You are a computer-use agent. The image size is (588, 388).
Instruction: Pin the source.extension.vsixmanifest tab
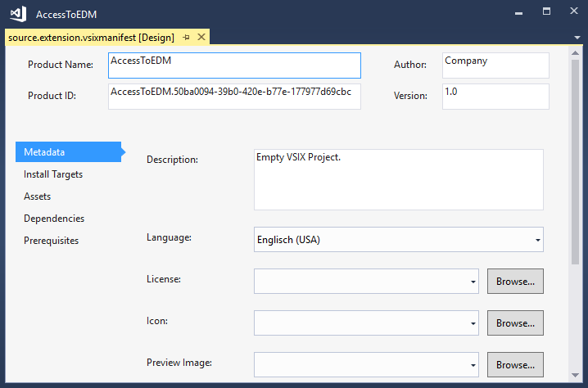click(187, 38)
